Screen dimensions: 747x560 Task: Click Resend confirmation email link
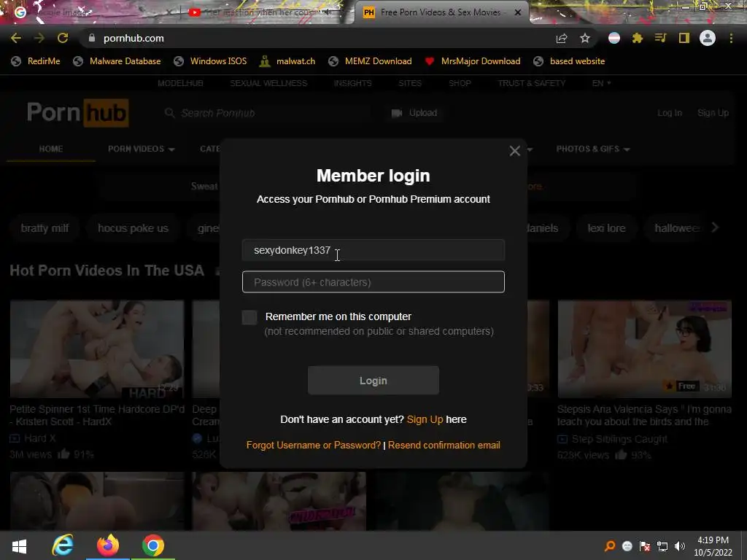(444, 446)
